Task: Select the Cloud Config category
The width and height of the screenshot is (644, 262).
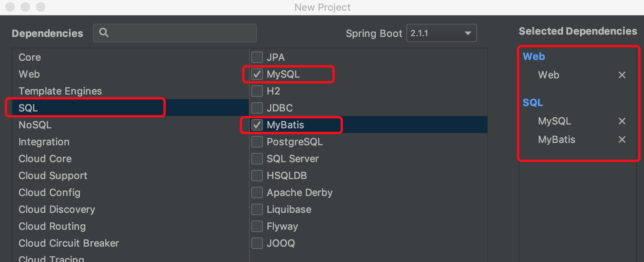Action: coord(131,192)
